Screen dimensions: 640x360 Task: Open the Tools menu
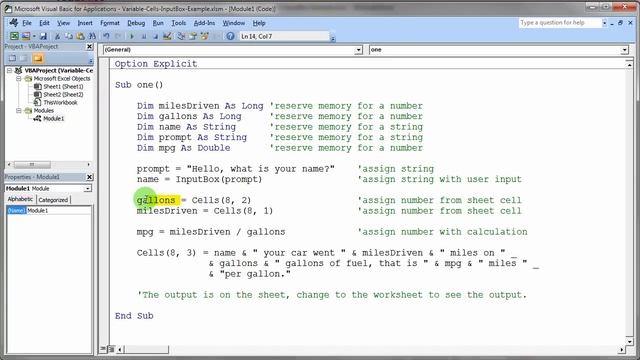tap(178, 23)
